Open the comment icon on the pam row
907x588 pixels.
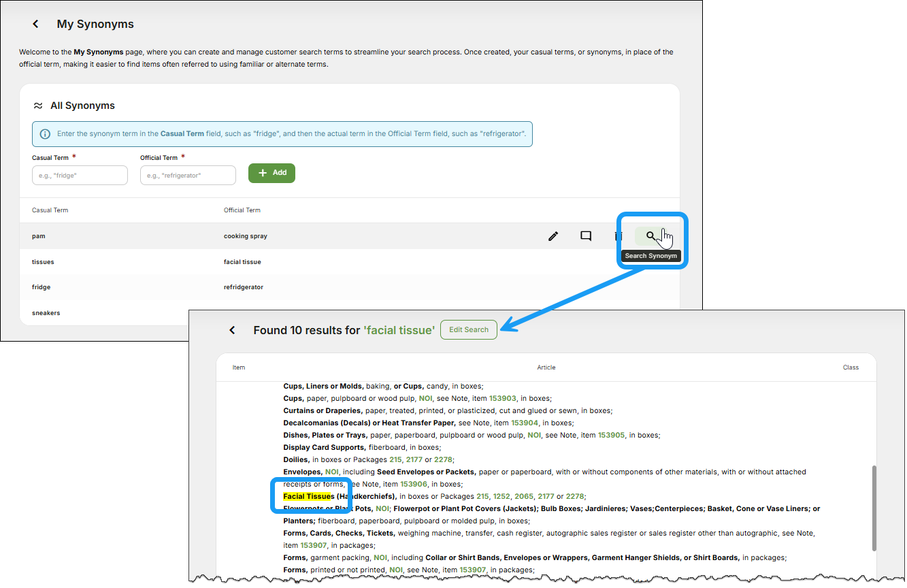586,236
